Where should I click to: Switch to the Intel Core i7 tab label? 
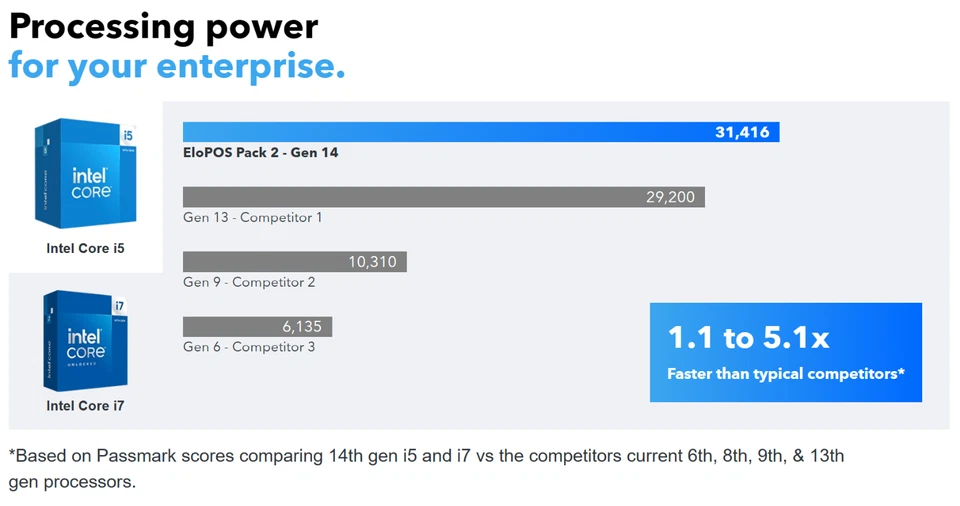pos(86,406)
